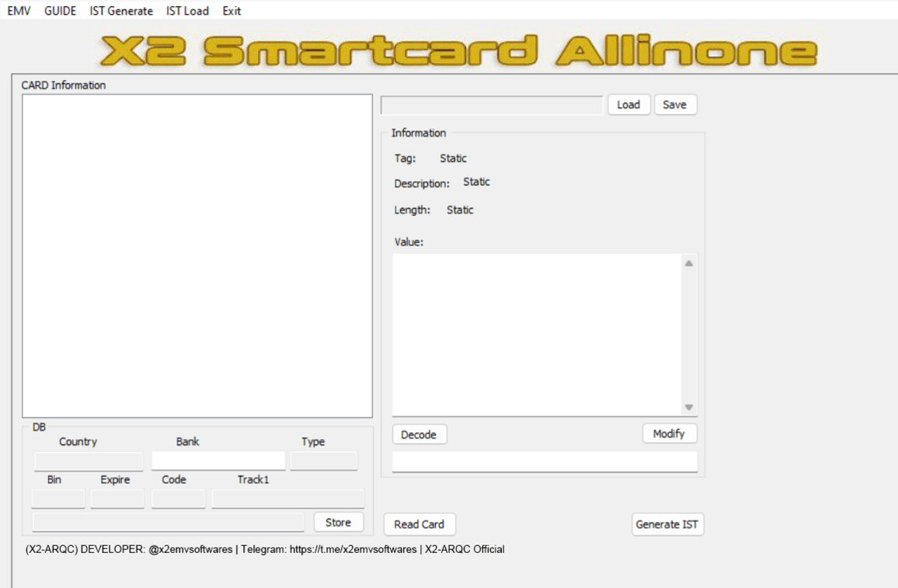The image size is (898, 588).
Task: Click the "DB" group label
Action: [x=39, y=427]
